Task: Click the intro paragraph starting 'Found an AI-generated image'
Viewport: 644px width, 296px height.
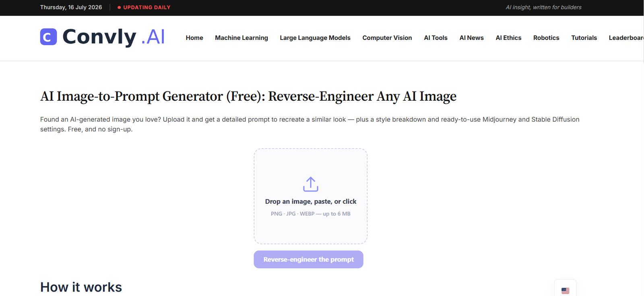Action: [310, 124]
